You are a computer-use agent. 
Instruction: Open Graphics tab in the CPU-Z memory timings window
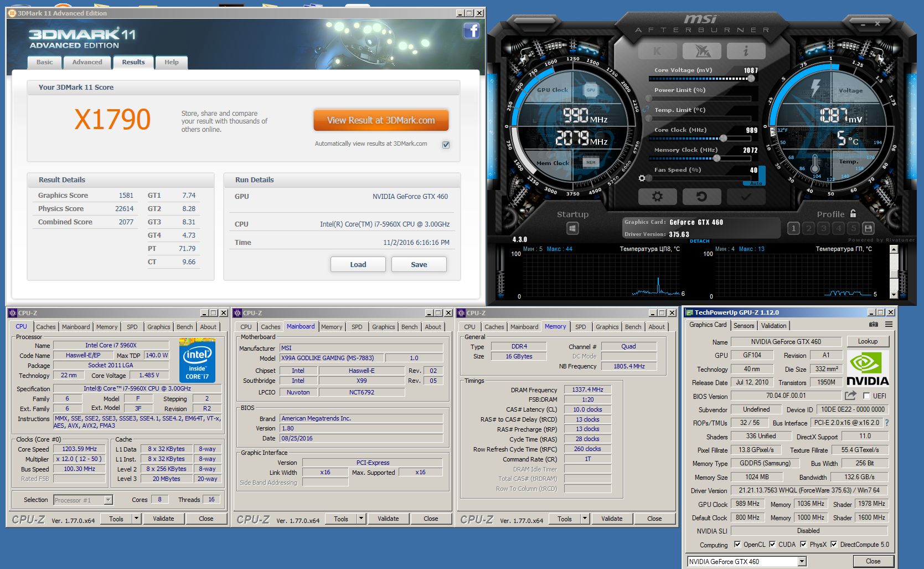point(607,327)
